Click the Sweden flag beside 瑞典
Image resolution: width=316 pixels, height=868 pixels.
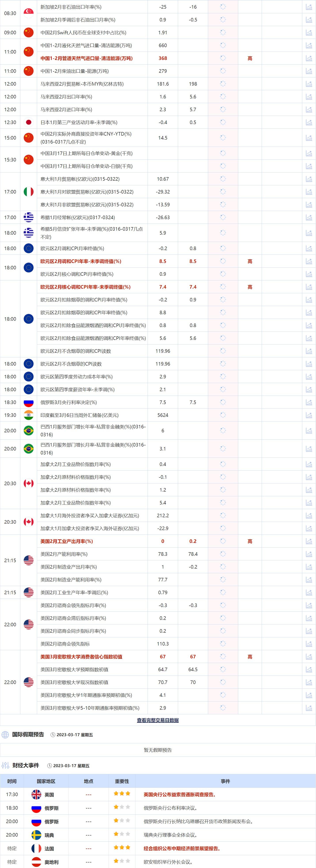pos(36,835)
